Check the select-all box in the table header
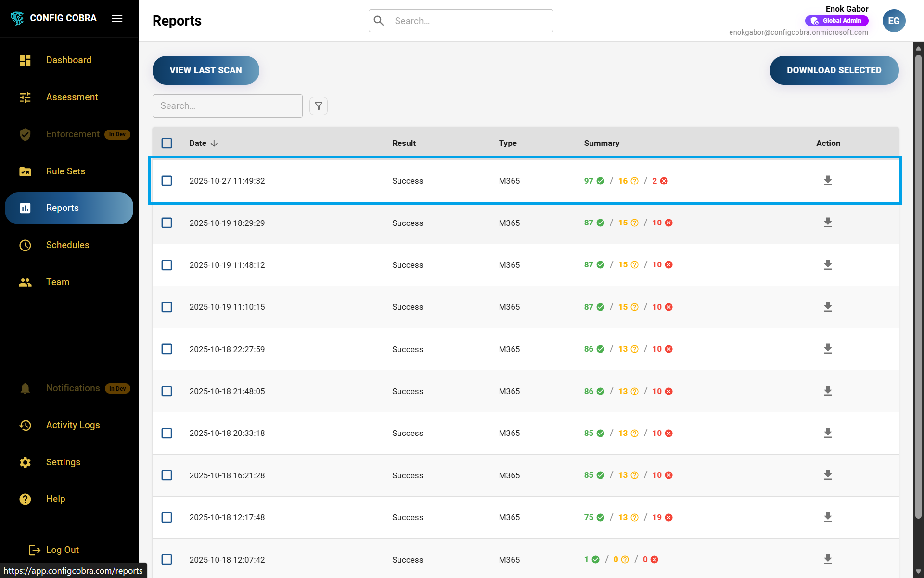924x578 pixels. (x=167, y=143)
